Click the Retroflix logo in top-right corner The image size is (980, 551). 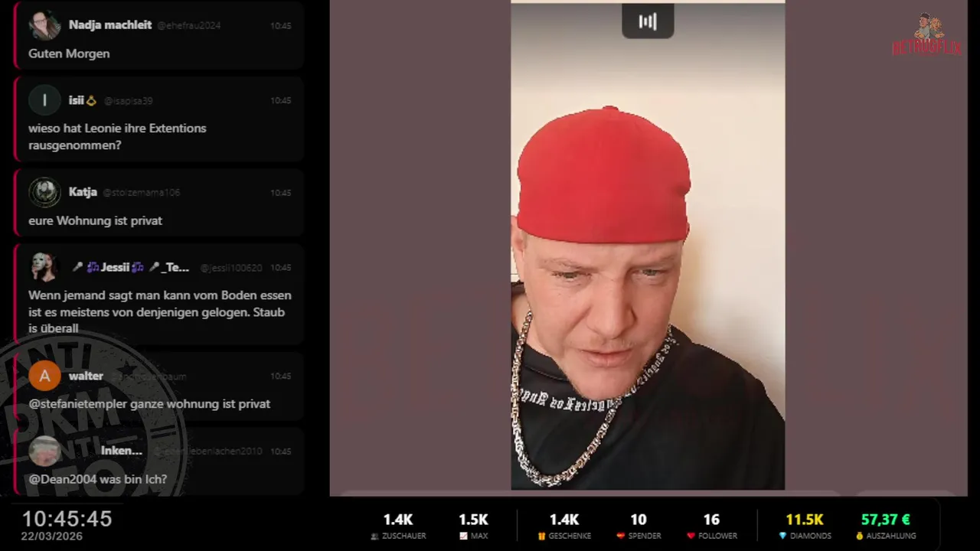[x=927, y=35]
